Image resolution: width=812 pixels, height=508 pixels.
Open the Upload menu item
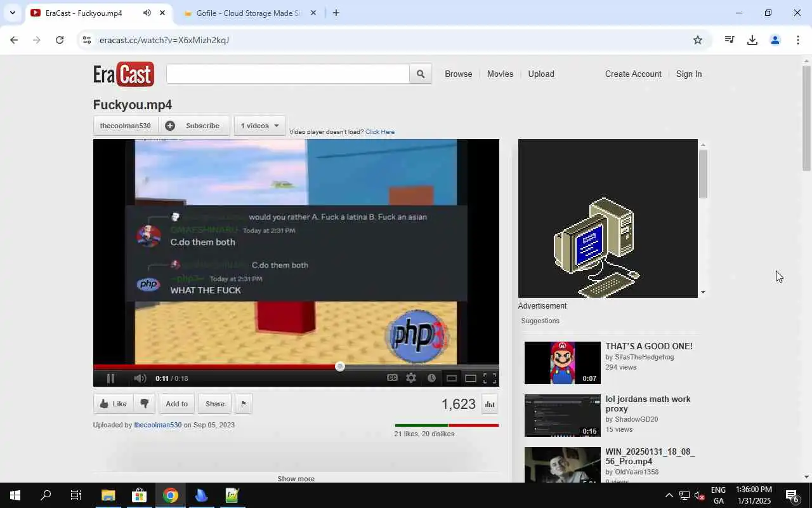(541, 74)
